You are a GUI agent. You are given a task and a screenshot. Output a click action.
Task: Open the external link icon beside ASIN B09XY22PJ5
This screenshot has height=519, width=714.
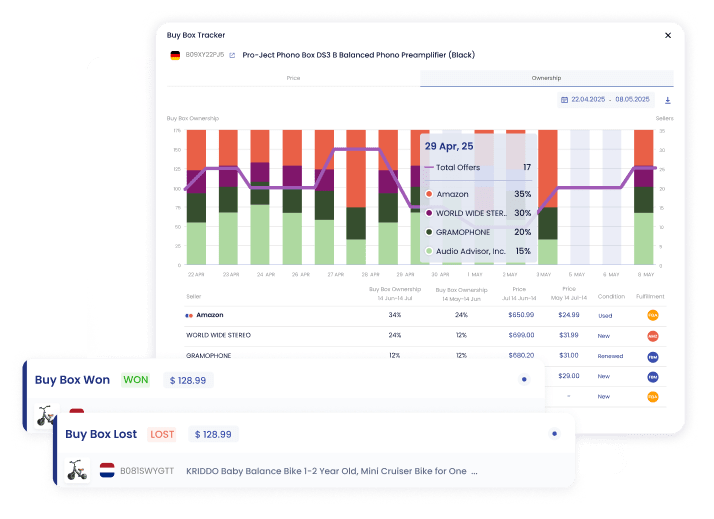(232, 55)
